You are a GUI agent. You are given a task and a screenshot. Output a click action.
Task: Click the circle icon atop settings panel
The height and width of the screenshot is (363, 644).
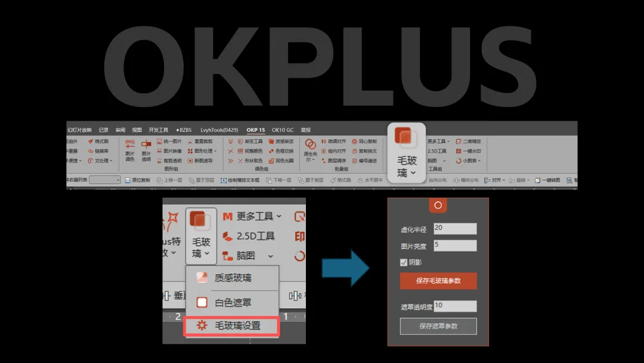(438, 205)
